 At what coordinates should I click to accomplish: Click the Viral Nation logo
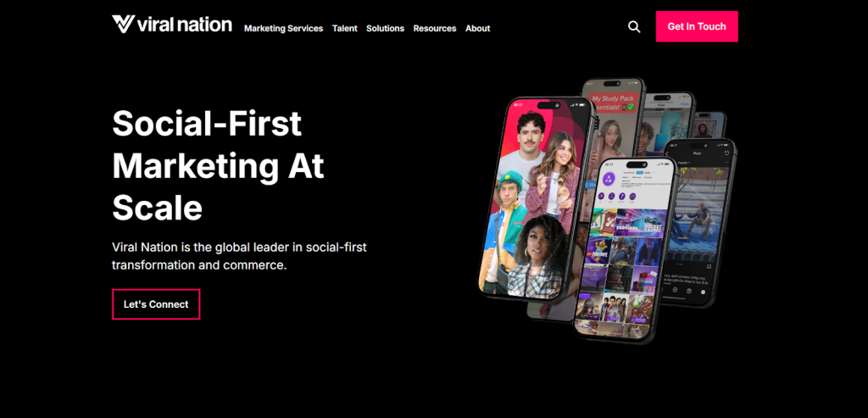171,25
